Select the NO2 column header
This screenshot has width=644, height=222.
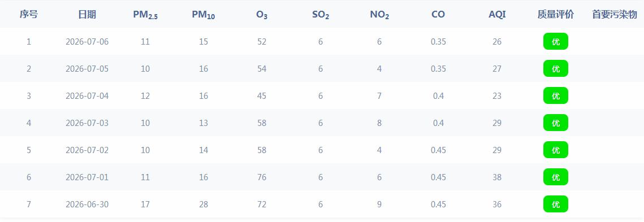379,15
